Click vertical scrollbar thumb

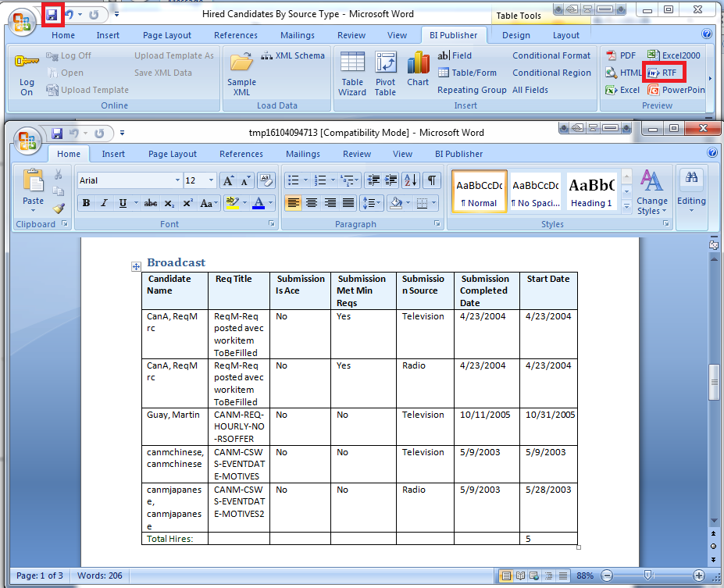click(x=715, y=382)
